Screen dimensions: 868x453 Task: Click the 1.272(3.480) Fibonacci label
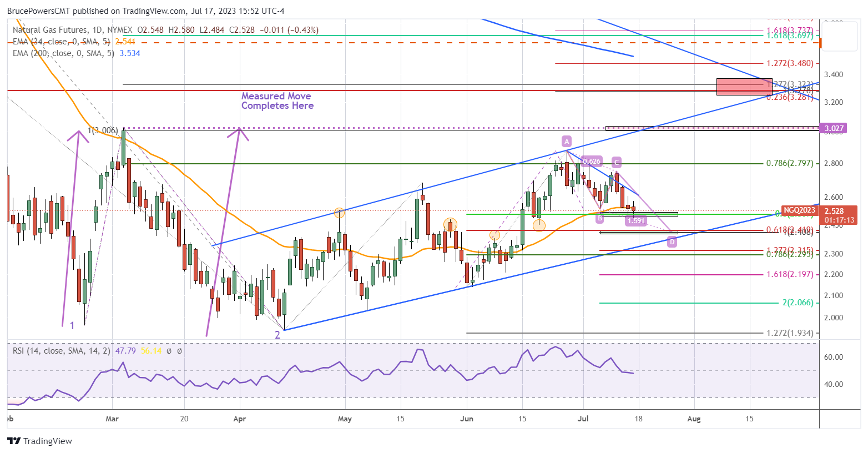790,63
